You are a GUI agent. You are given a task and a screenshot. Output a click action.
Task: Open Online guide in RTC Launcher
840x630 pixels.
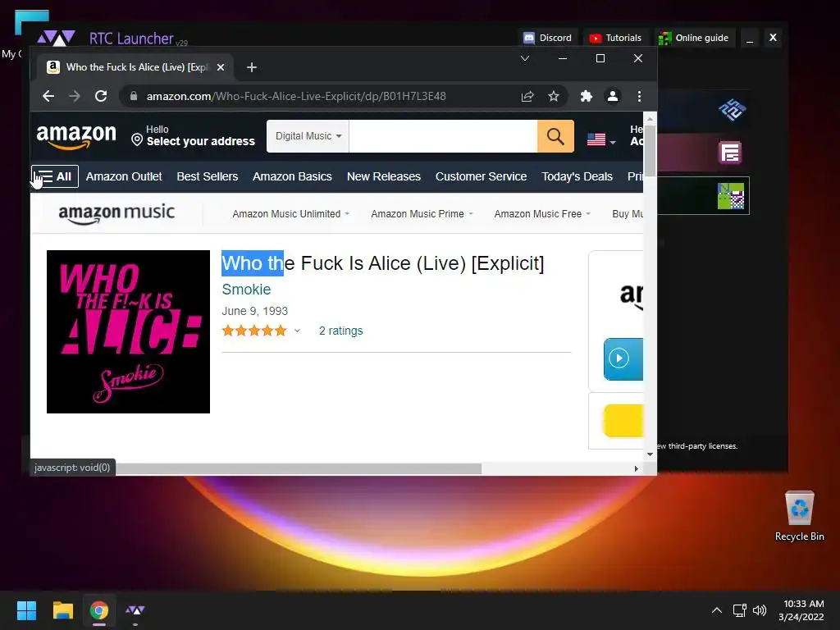(x=693, y=38)
